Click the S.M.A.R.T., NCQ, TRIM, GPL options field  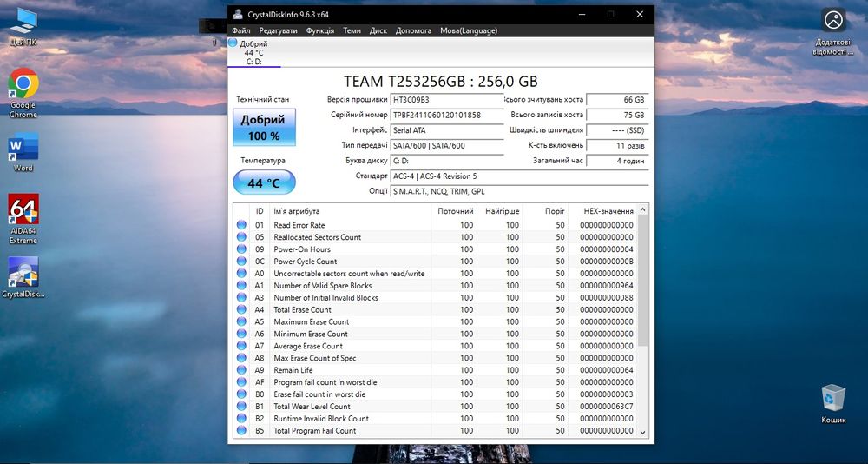[x=519, y=191]
